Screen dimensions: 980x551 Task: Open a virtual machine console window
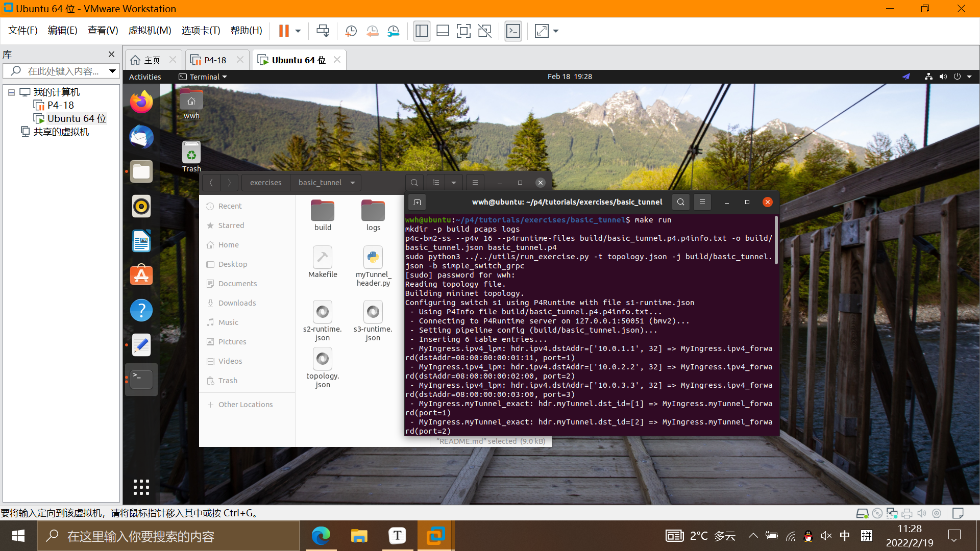[513, 31]
